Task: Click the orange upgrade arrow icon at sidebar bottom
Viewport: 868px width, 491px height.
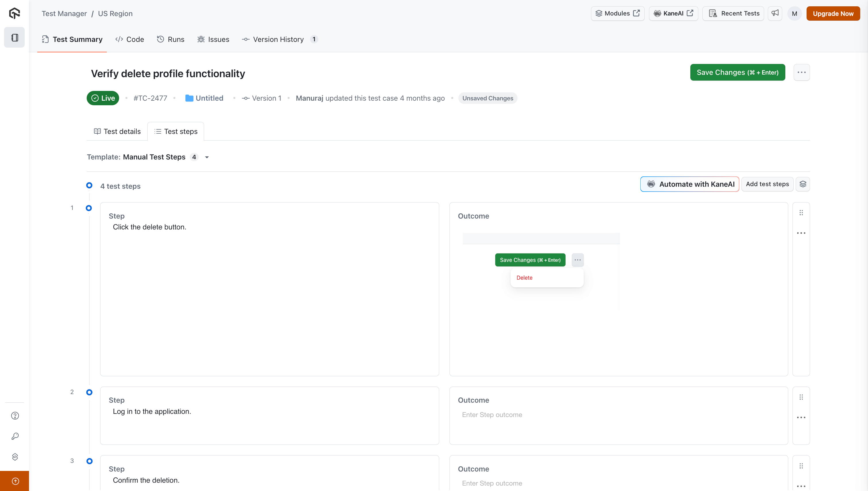Action: (x=15, y=481)
